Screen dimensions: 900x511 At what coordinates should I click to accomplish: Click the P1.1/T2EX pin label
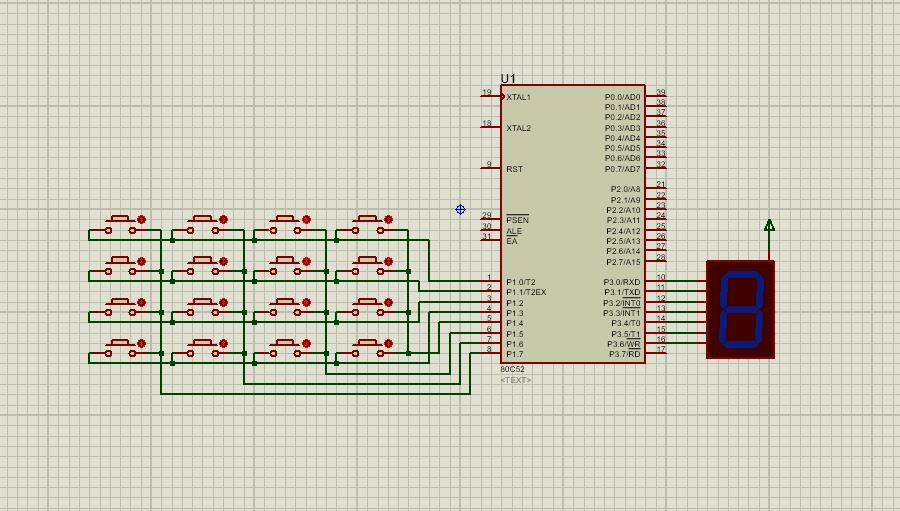pos(526,292)
